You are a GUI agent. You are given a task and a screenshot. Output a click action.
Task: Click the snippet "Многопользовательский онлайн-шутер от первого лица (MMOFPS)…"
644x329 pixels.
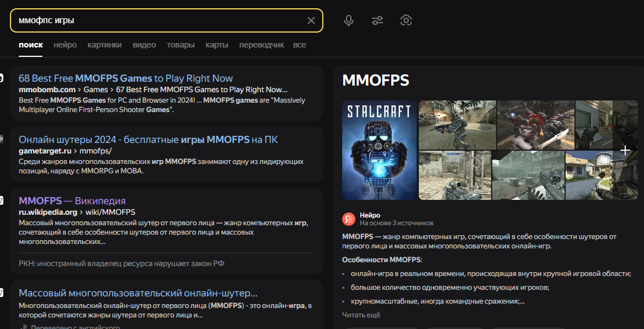(166, 311)
